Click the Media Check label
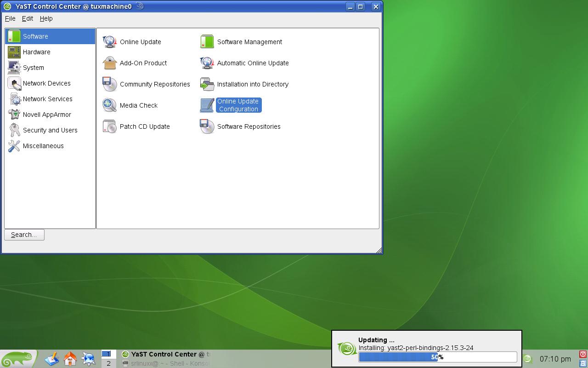588x368 pixels. (x=139, y=105)
